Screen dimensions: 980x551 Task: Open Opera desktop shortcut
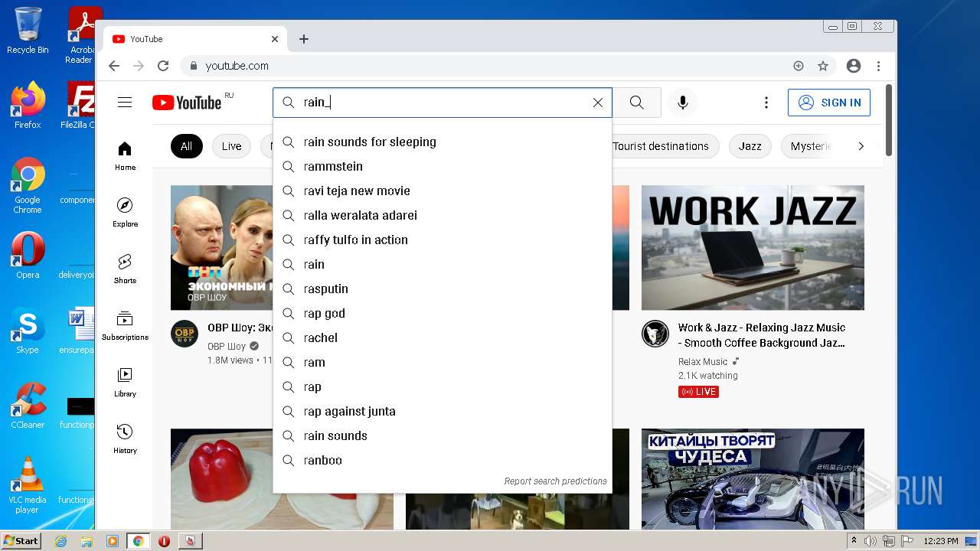(28, 256)
